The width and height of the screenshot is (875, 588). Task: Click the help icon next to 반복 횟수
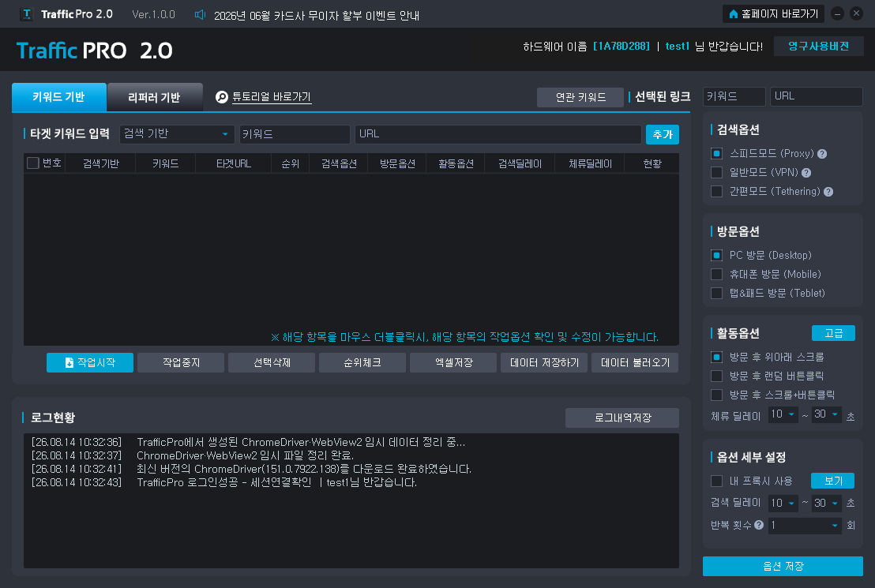pyautogui.click(x=759, y=525)
